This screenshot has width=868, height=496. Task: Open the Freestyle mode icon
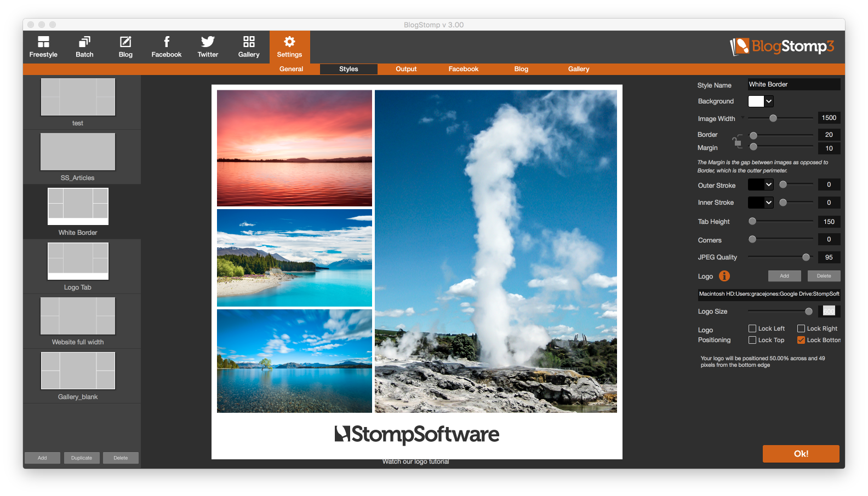point(43,47)
